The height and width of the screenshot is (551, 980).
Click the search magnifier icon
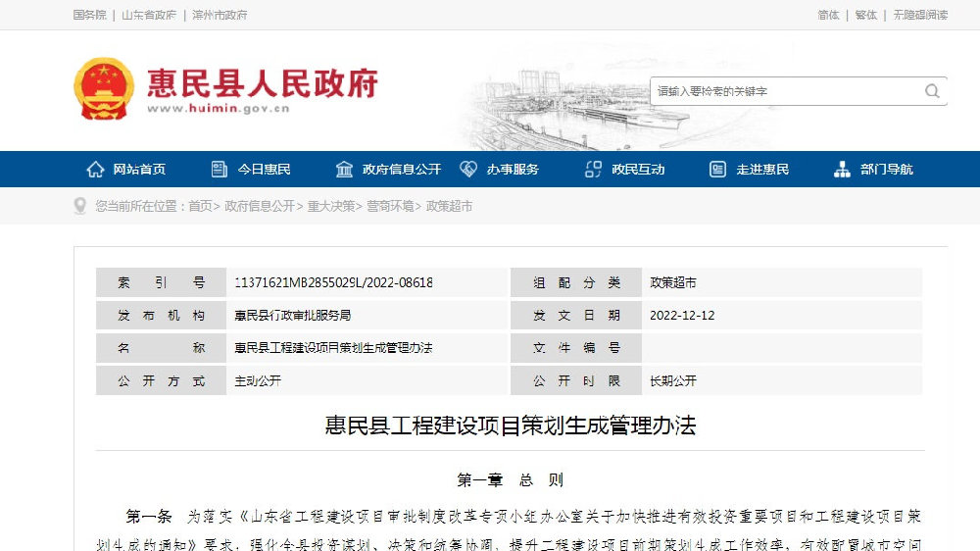tap(932, 91)
